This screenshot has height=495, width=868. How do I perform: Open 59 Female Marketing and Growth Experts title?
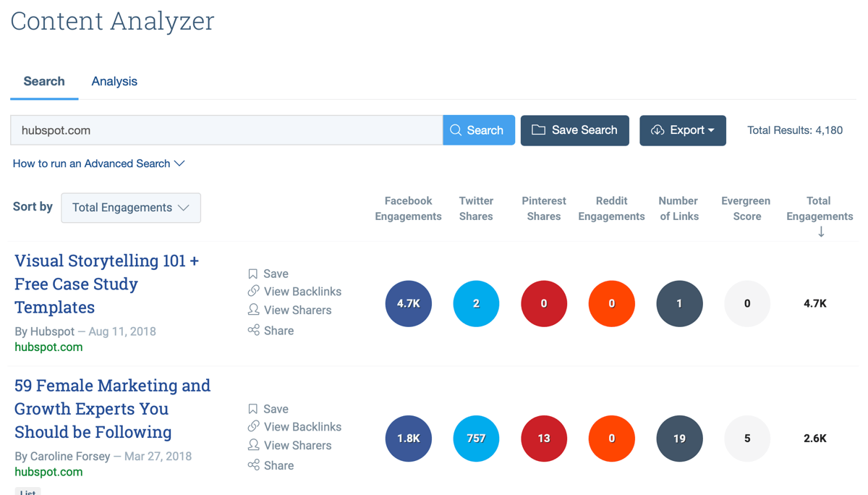click(113, 409)
